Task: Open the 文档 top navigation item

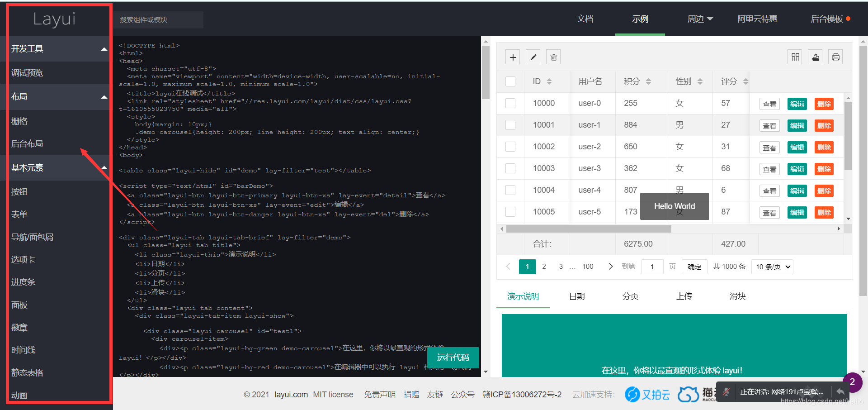Action: point(585,19)
